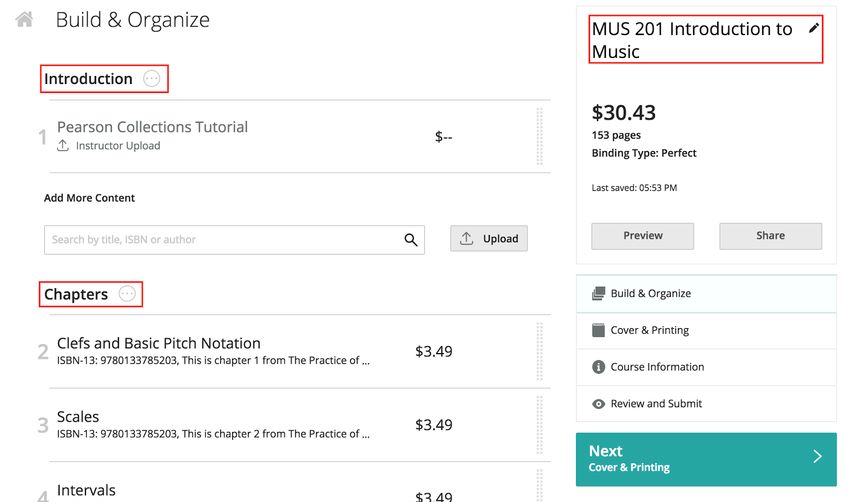Open the Scales chapter entry
This screenshot has height=502, width=850.
pos(78,417)
